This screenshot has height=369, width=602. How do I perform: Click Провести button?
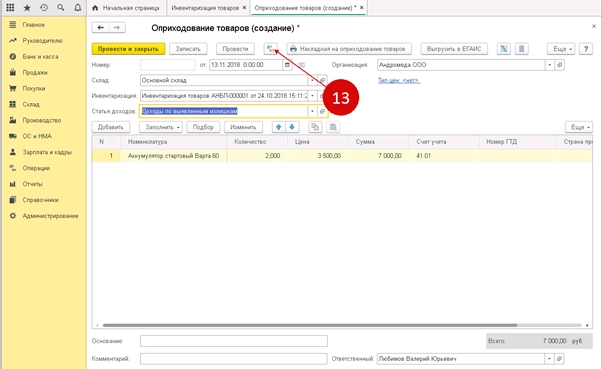click(235, 49)
